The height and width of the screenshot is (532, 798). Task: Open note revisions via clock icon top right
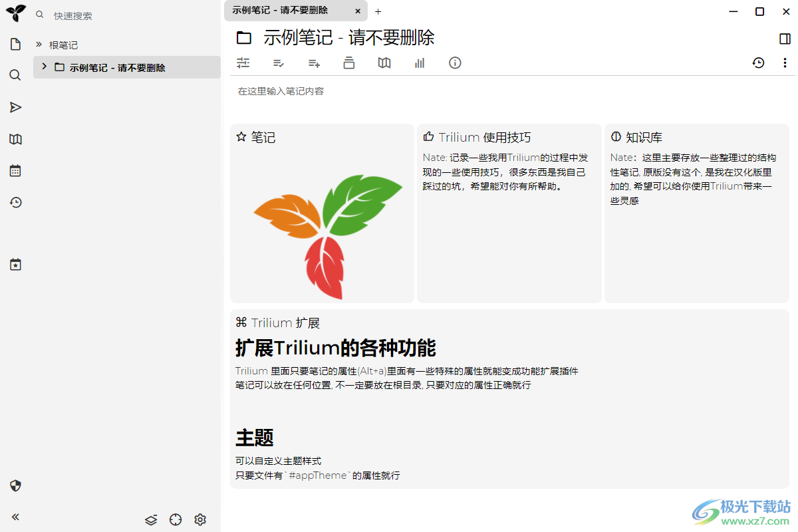[758, 63]
